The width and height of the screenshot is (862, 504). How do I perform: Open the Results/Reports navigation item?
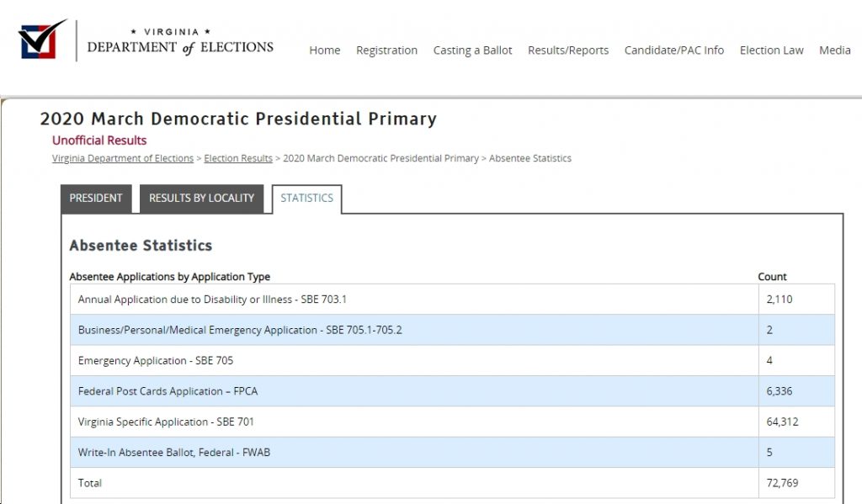(x=568, y=50)
